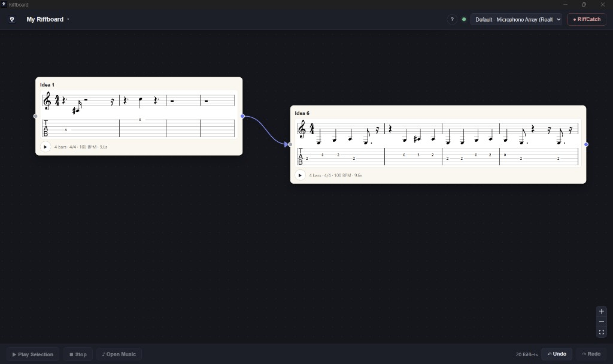Click Idea 6 info text 4 bars 100 BPM
Viewport: 613px width, 364px height.
click(x=335, y=175)
